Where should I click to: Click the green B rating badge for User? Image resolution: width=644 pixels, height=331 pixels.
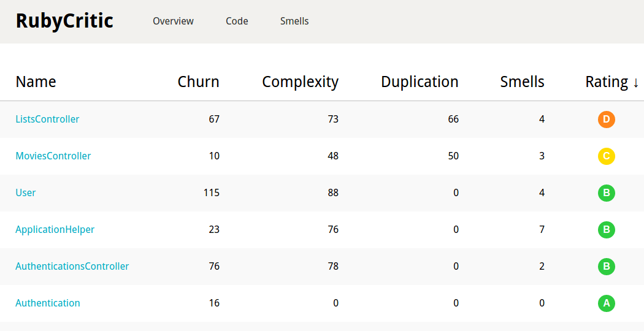tap(606, 193)
